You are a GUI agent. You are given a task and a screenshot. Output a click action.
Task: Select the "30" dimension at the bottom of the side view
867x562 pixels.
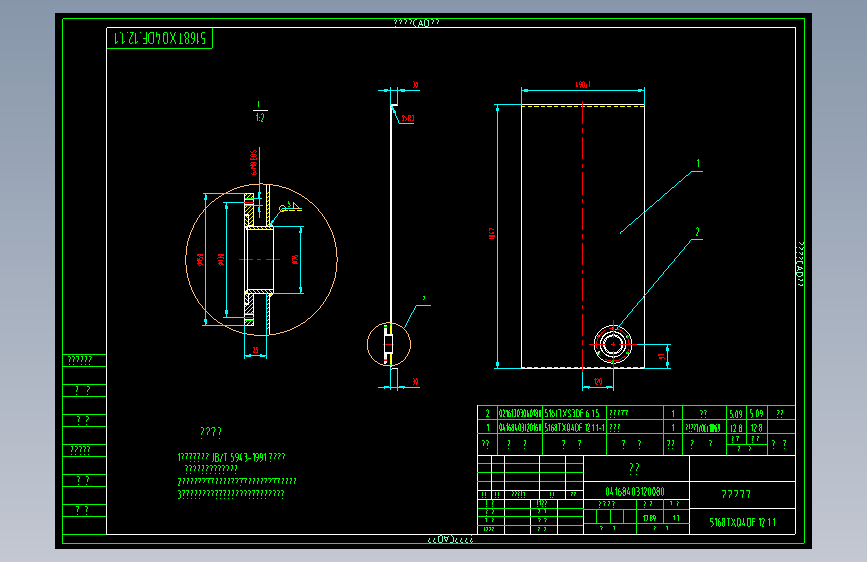tap(415, 382)
